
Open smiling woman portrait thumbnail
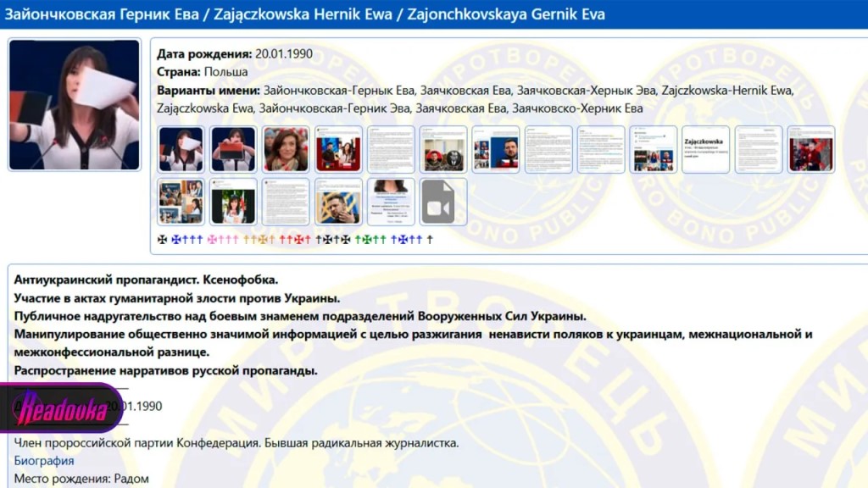pos(286,149)
